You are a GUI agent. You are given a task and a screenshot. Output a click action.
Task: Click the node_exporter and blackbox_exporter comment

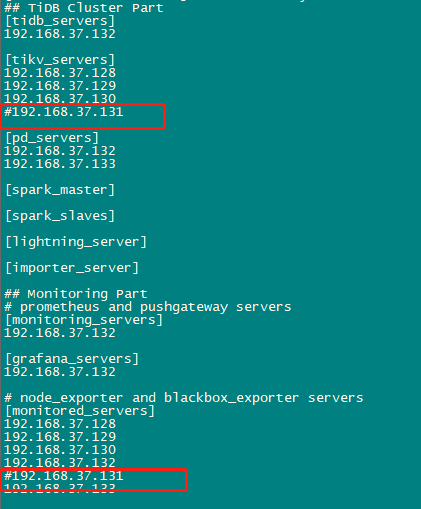tap(184, 398)
